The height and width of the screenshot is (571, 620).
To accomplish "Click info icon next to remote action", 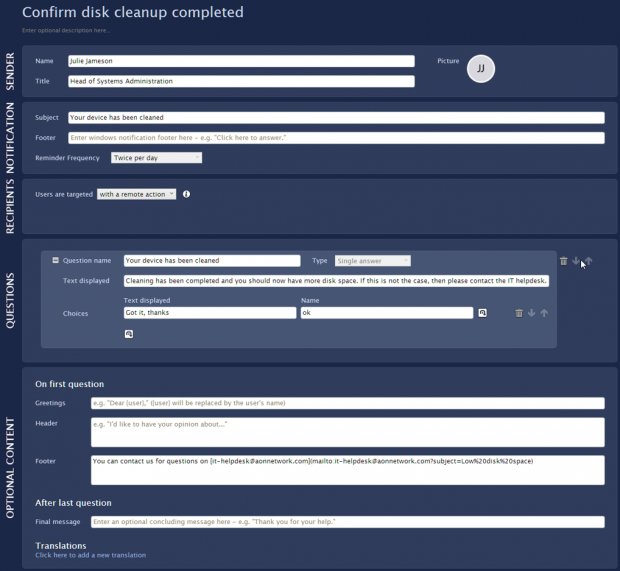I will (186, 194).
